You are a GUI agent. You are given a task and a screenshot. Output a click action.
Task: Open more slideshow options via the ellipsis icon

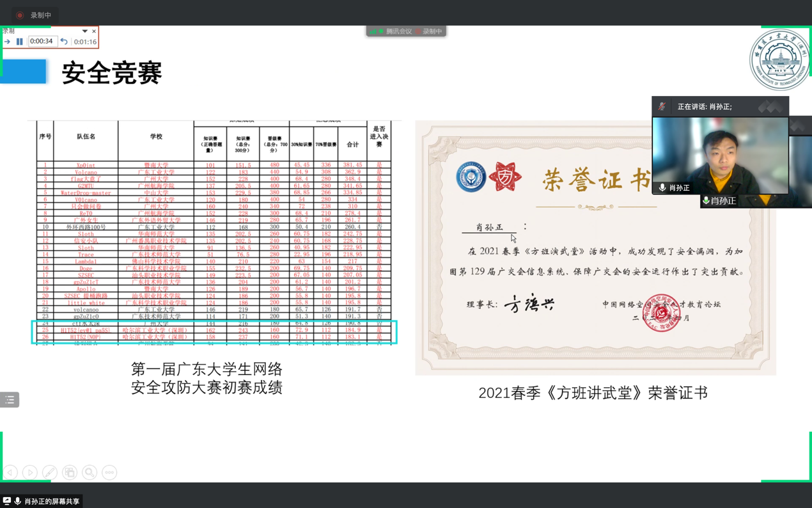[109, 472]
